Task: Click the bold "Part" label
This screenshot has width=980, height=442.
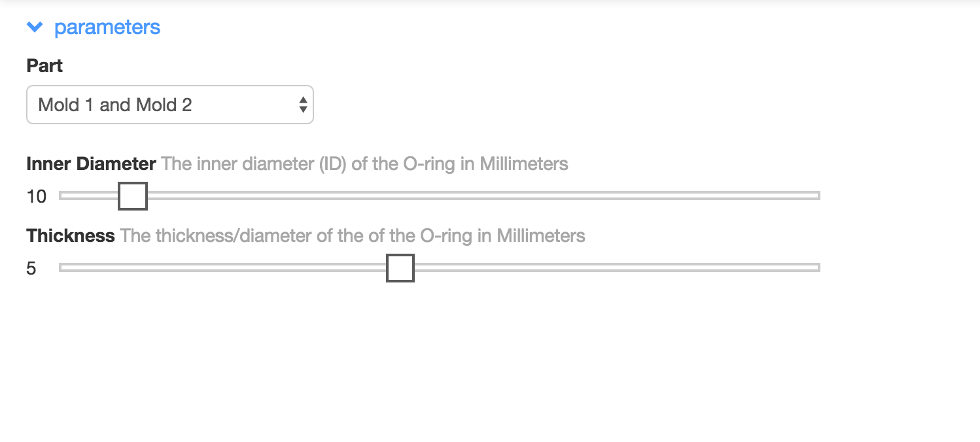Action: (x=44, y=66)
